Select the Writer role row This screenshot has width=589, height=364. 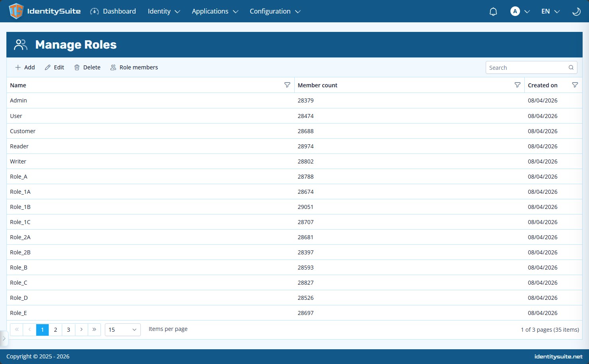click(294, 161)
